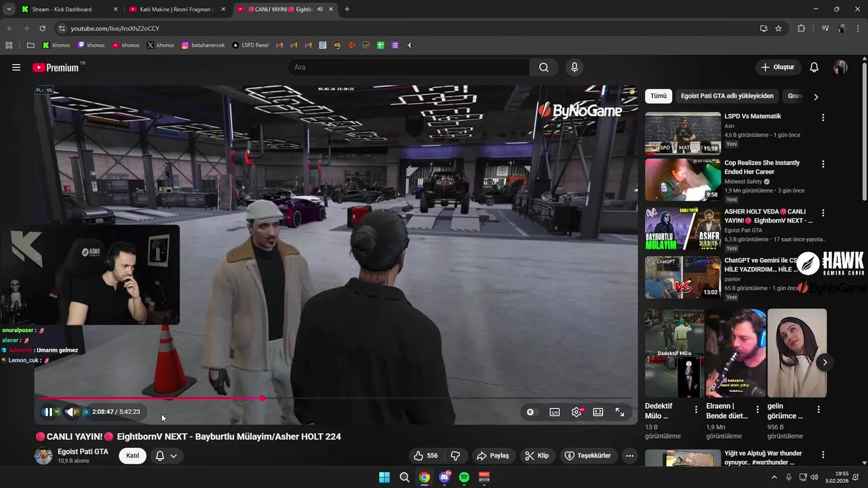868x488 pixels.
Task: Bookmark this page with star icon
Action: [778, 28]
